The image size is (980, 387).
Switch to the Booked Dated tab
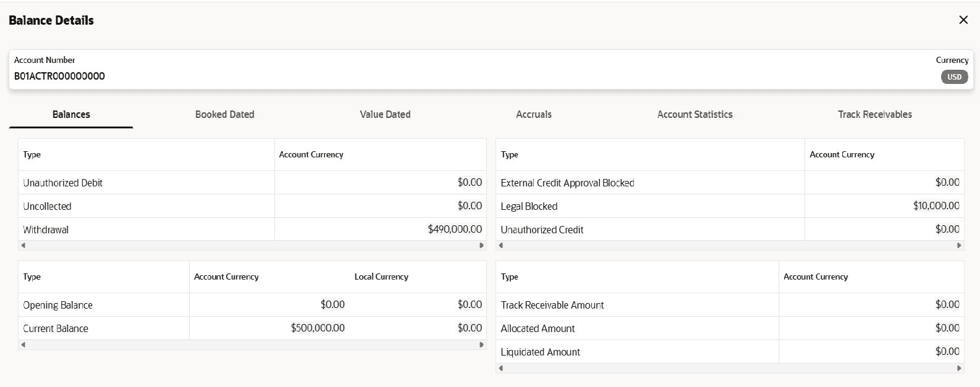[225, 114]
